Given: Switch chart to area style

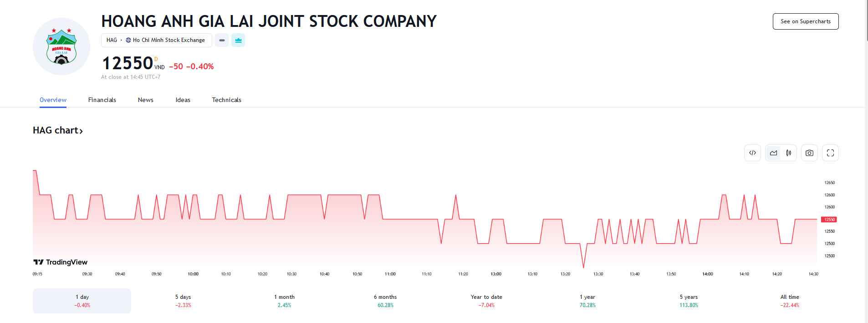Looking at the screenshot, I should coord(773,153).
